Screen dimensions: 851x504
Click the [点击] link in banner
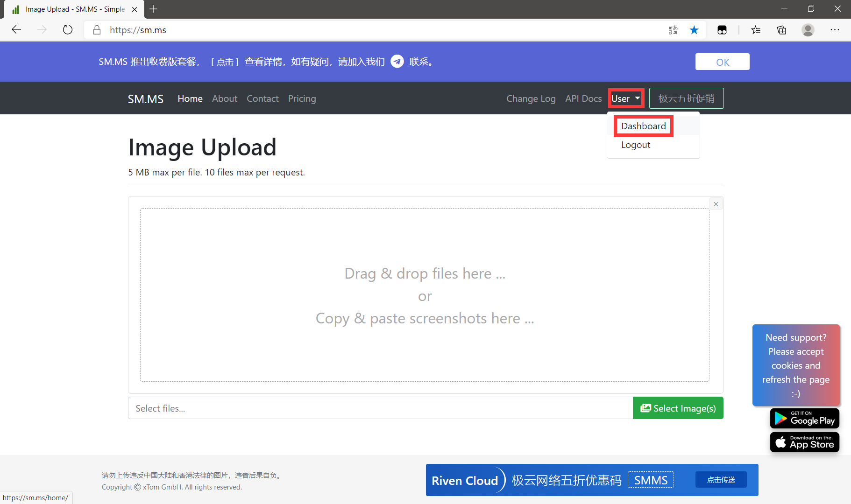click(x=225, y=62)
